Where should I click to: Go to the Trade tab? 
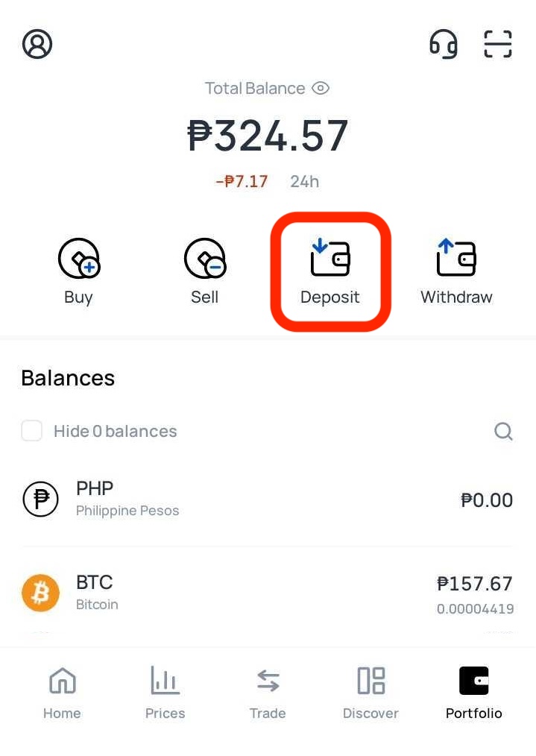coord(268,693)
